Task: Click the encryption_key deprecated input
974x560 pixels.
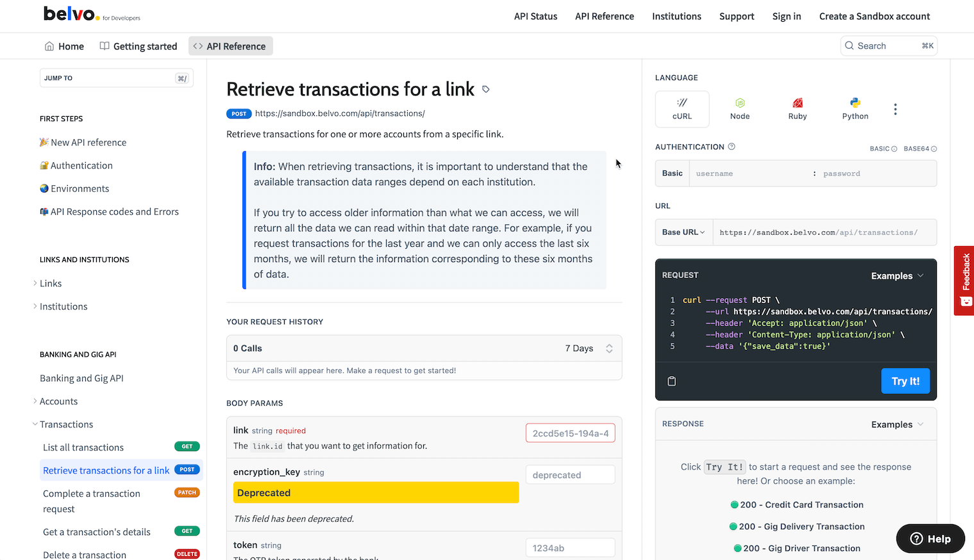Action: coord(570,475)
